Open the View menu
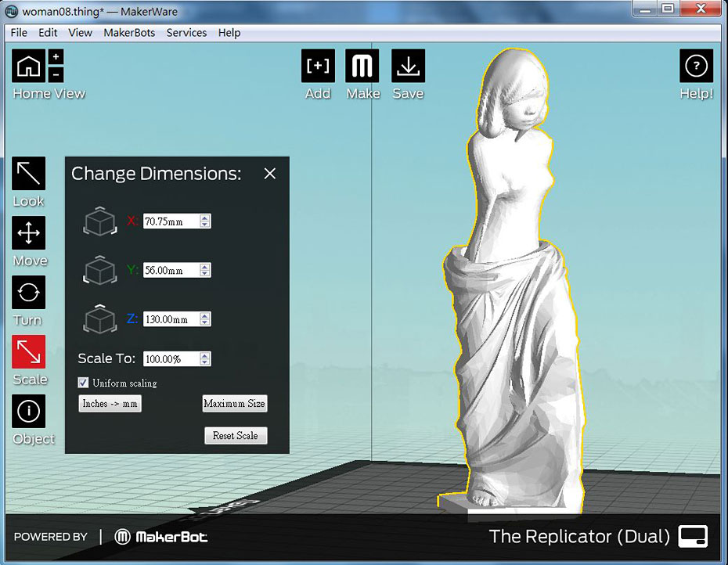728x565 pixels. coord(80,33)
